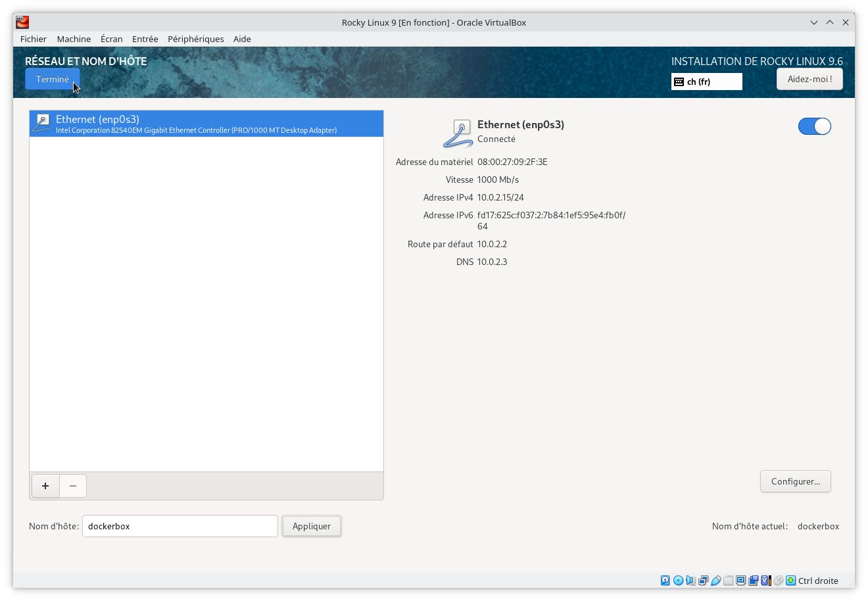Click the hard disk status icon

tap(665, 581)
